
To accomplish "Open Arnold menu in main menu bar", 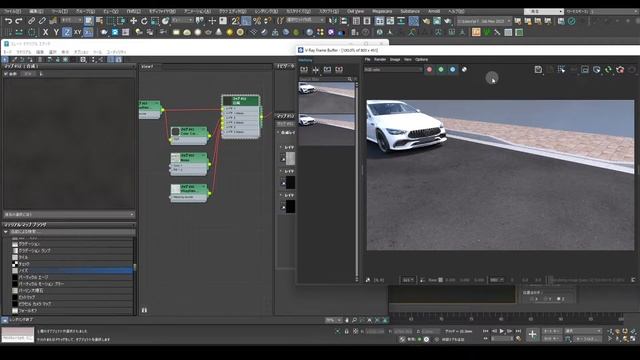I will (x=434, y=11).
